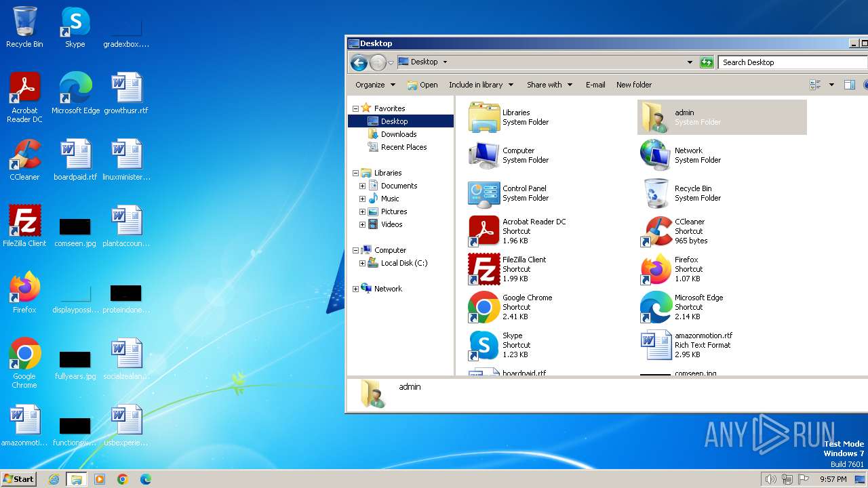Select the Skype shortcut in Explorer
Viewport: 868px width, 488px height.
tap(550, 345)
